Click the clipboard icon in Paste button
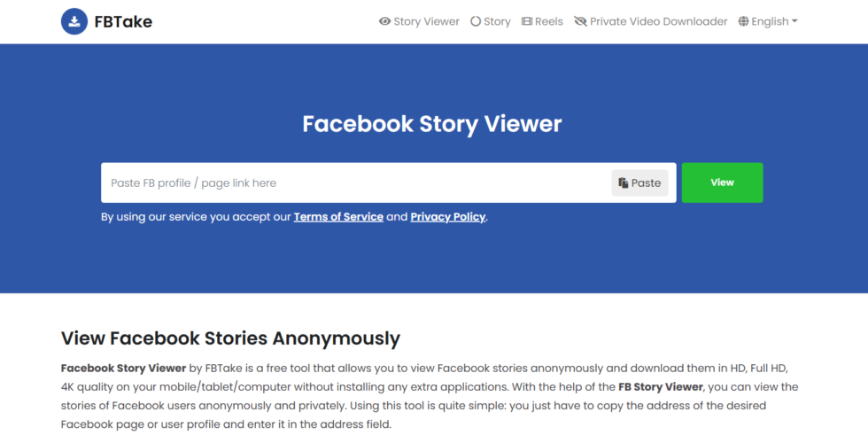This screenshot has width=868, height=443. (x=624, y=183)
